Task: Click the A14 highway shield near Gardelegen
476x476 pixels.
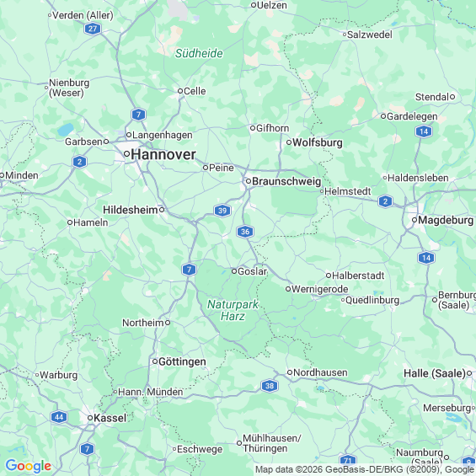Action: pos(424,131)
